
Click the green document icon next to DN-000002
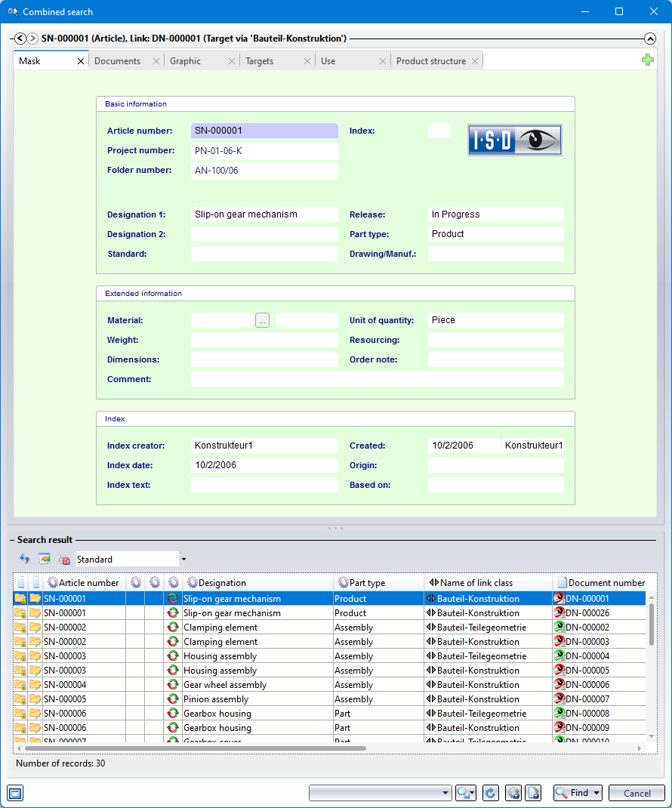pyautogui.click(x=559, y=627)
